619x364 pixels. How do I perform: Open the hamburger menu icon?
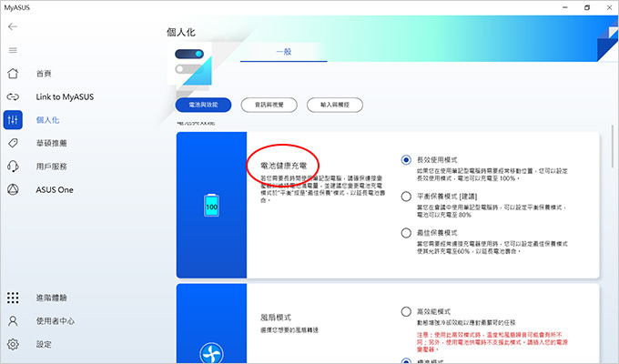(13, 50)
